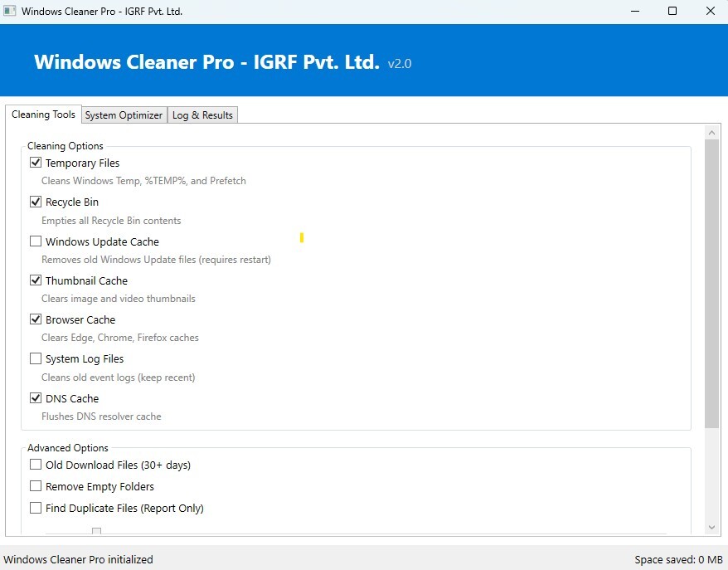728x570 pixels.
Task: Click the app icon in the title bar
Action: (x=10, y=12)
